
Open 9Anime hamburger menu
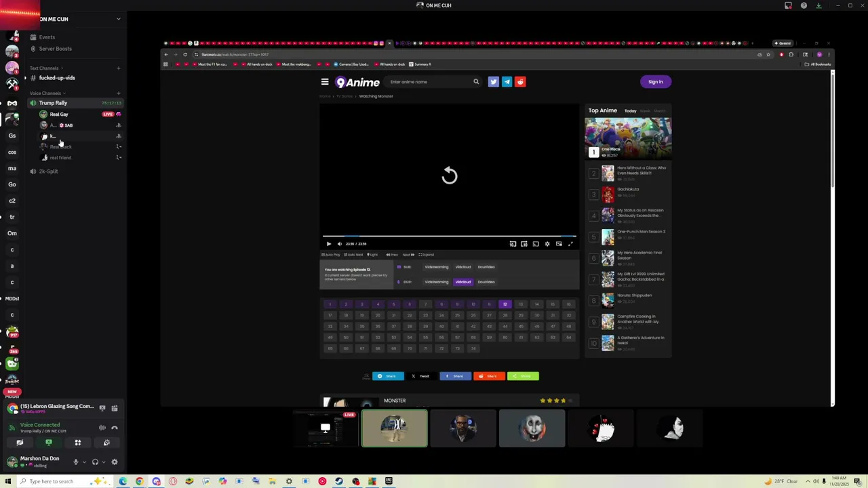pyautogui.click(x=325, y=82)
